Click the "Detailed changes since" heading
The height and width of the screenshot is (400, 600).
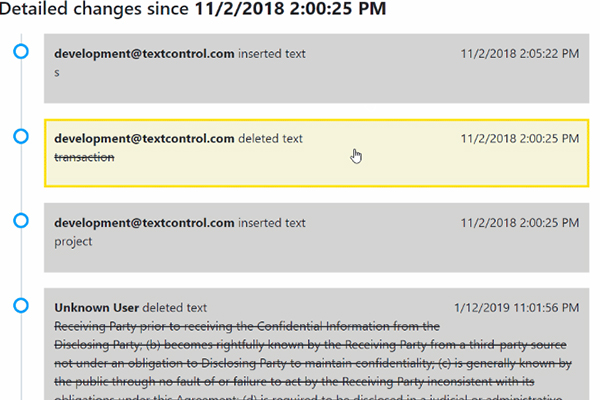tap(193, 8)
